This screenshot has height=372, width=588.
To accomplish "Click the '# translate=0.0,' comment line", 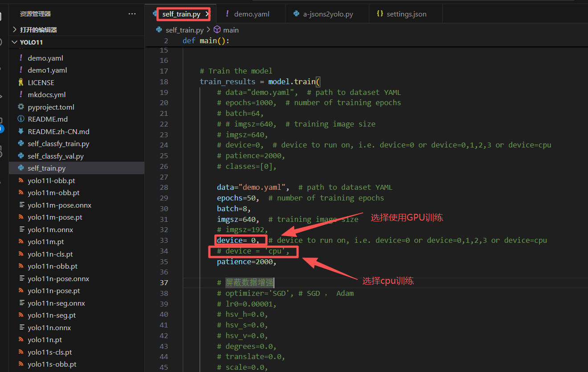I will pos(251,356).
